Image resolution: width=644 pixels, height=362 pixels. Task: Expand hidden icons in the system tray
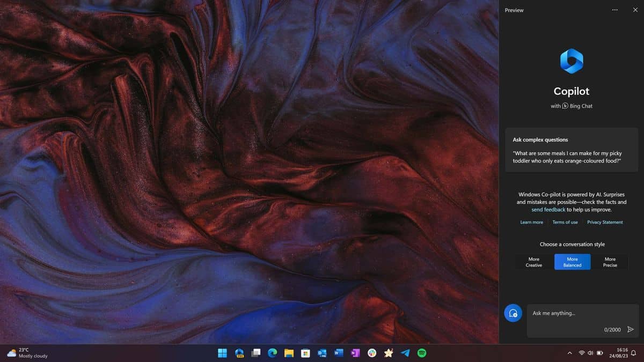coord(569,353)
